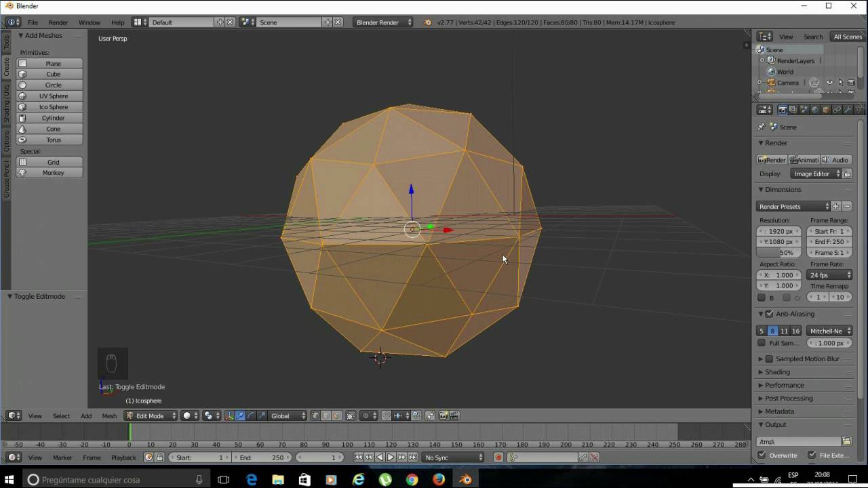Expand the Performance panel

[783, 385]
